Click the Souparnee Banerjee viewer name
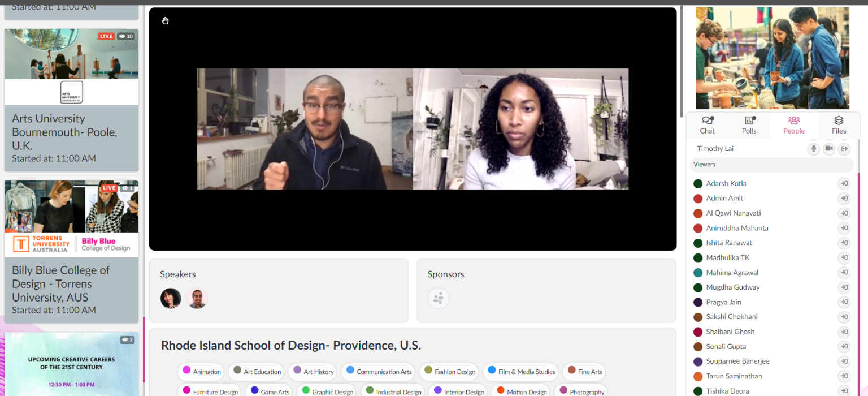Screen dimensions: 868x396 click(x=737, y=361)
